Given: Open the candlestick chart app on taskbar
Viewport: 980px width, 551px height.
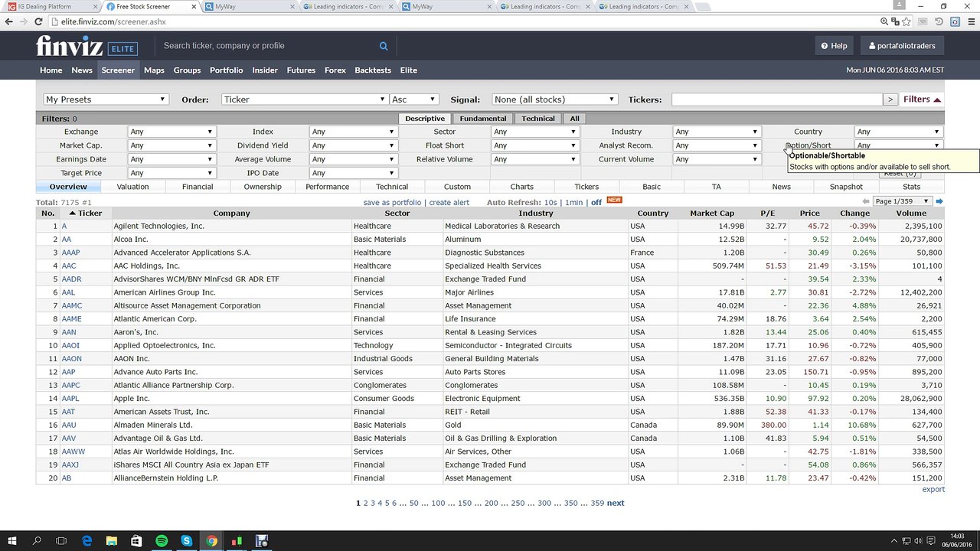Looking at the screenshot, I should pyautogui.click(x=237, y=541).
